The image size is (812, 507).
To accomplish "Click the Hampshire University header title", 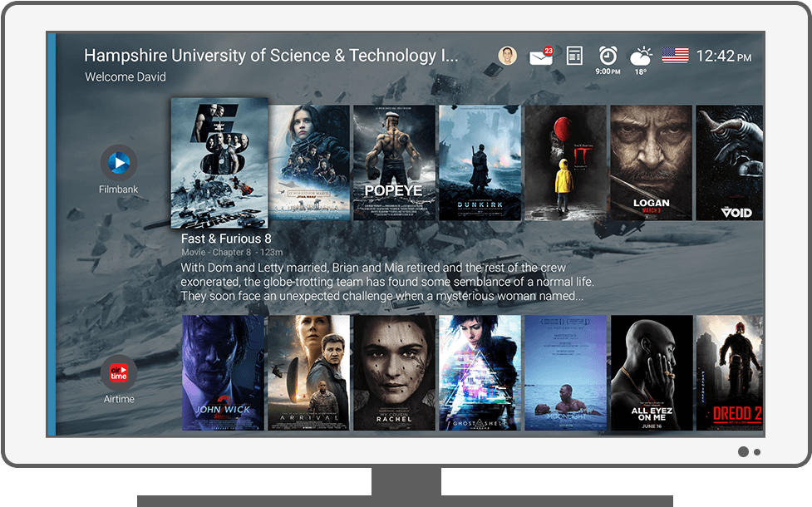I will point(271,56).
